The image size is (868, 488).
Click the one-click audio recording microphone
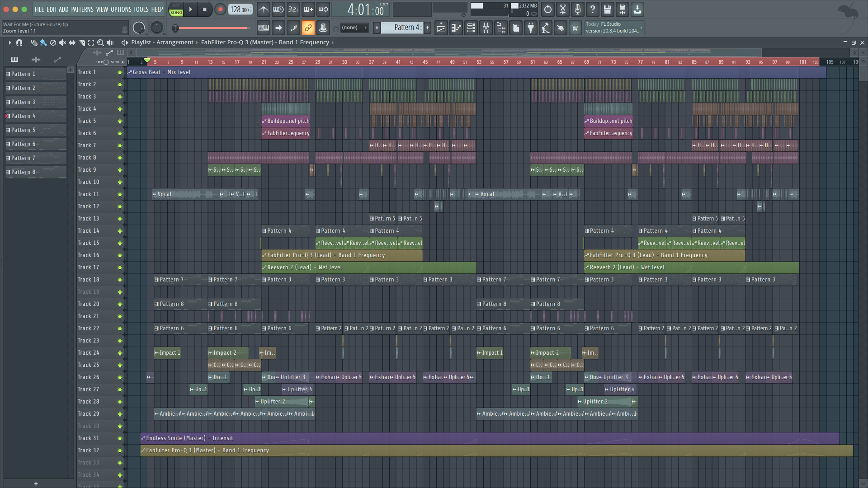click(x=578, y=9)
